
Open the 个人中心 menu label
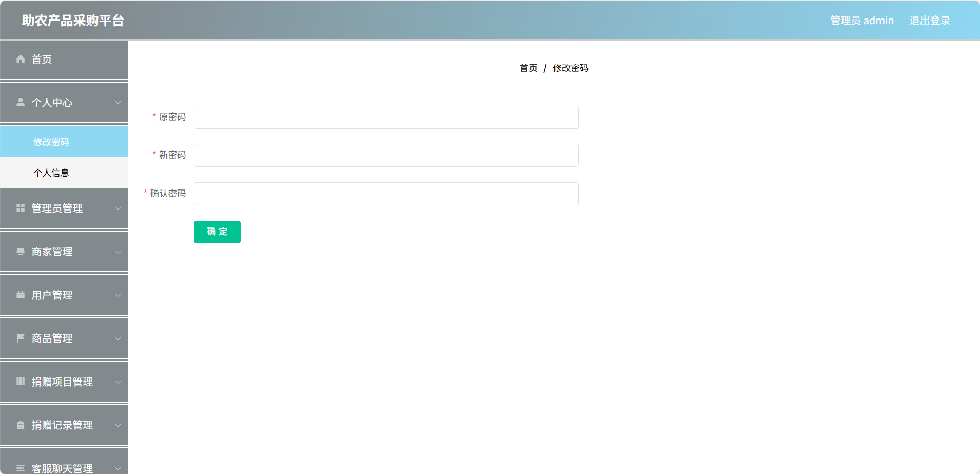pos(52,102)
